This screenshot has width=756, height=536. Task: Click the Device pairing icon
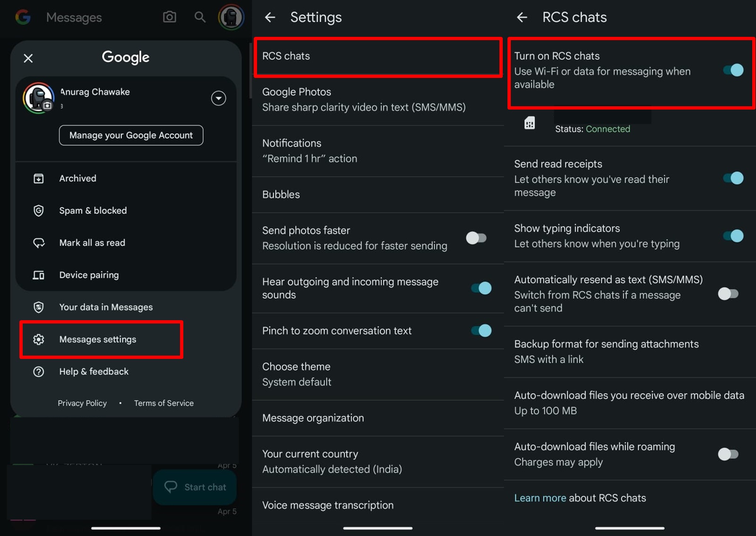(x=40, y=274)
